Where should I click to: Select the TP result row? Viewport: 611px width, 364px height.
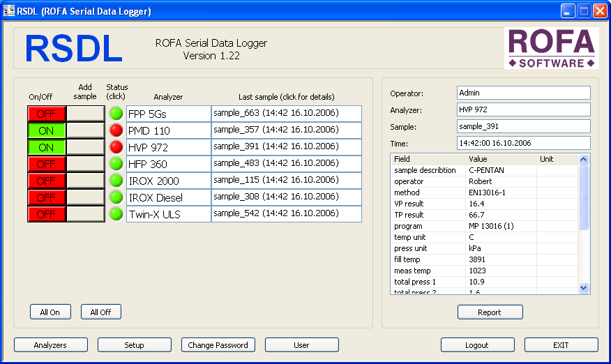click(x=484, y=215)
